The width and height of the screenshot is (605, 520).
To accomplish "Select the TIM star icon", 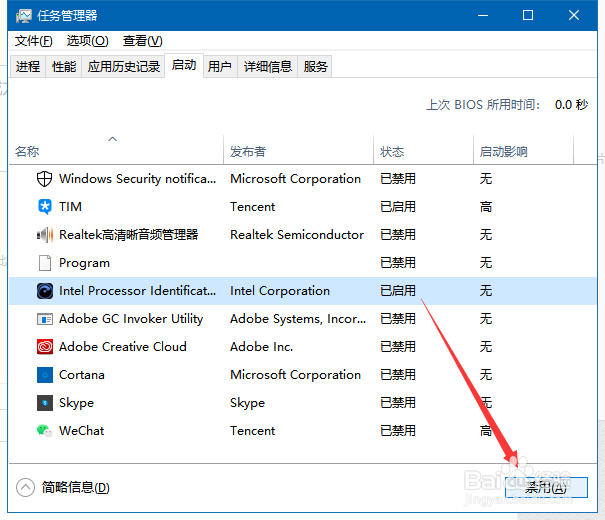I will [x=44, y=207].
